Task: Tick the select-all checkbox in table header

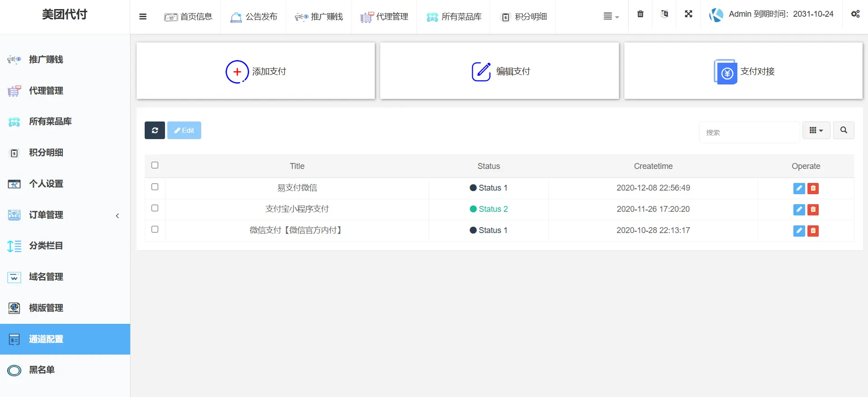Action: 155,165
